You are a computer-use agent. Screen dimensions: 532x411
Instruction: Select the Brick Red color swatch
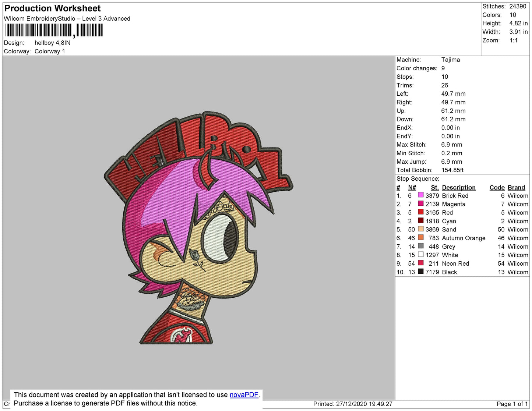(x=421, y=195)
